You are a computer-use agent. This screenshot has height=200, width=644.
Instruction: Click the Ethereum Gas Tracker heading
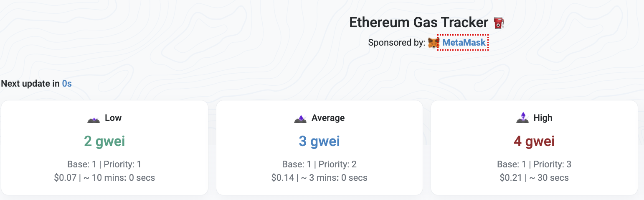(418, 23)
